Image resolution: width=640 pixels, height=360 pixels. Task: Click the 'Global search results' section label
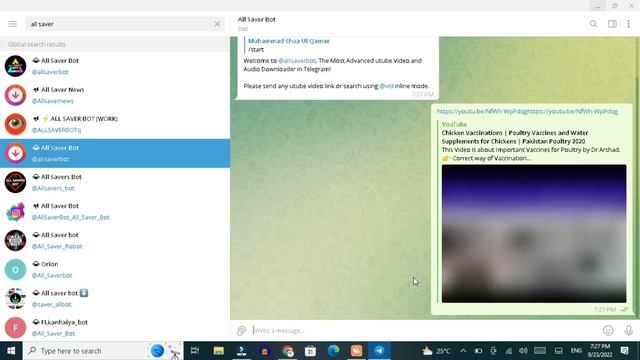pos(37,44)
